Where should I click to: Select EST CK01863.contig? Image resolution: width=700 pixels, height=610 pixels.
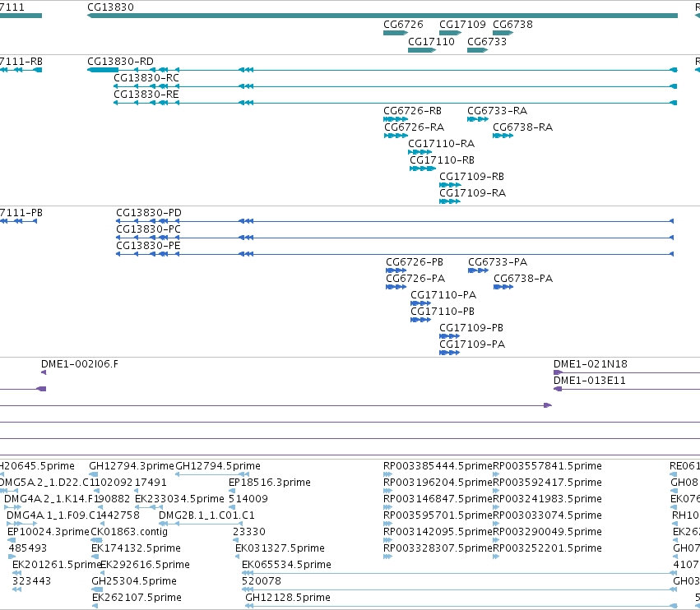(96, 540)
